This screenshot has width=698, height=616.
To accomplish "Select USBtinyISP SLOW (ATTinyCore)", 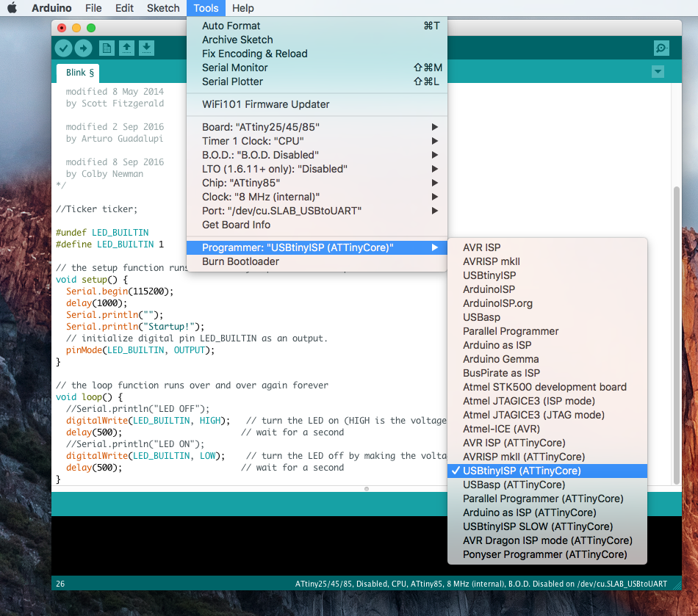I will point(547,526).
